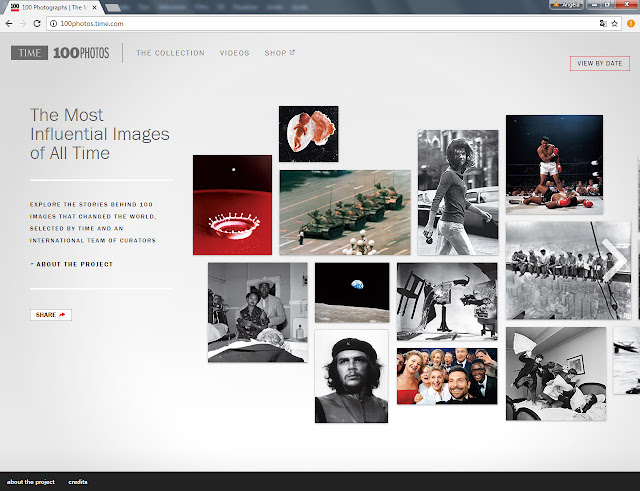Open the couple by hospital bed photo
The height and width of the screenshot is (491, 640).
pos(258,312)
